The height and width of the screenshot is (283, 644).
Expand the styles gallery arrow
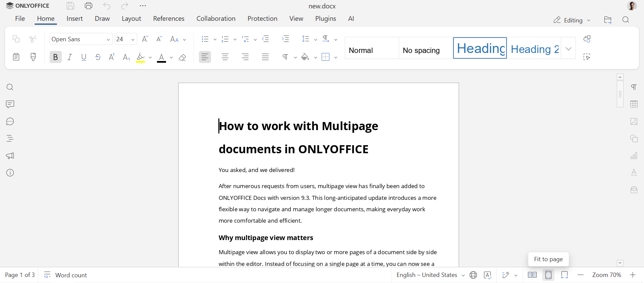tap(569, 49)
